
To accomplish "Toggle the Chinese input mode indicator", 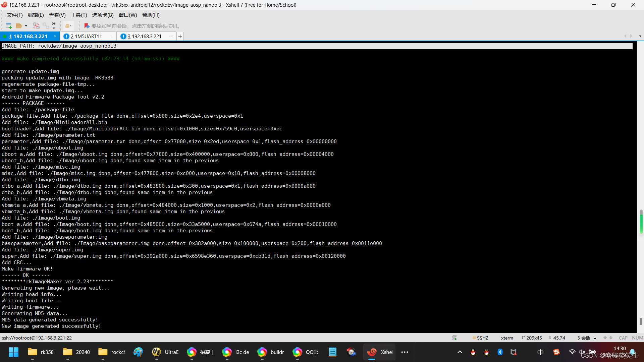I will [x=540, y=352].
